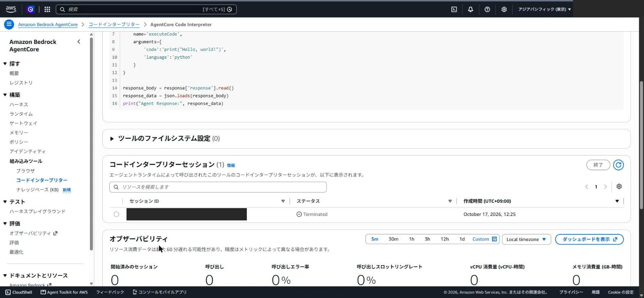The image size is (644, 298).
Task: Expand the tool file system settings section
Action: click(112, 139)
